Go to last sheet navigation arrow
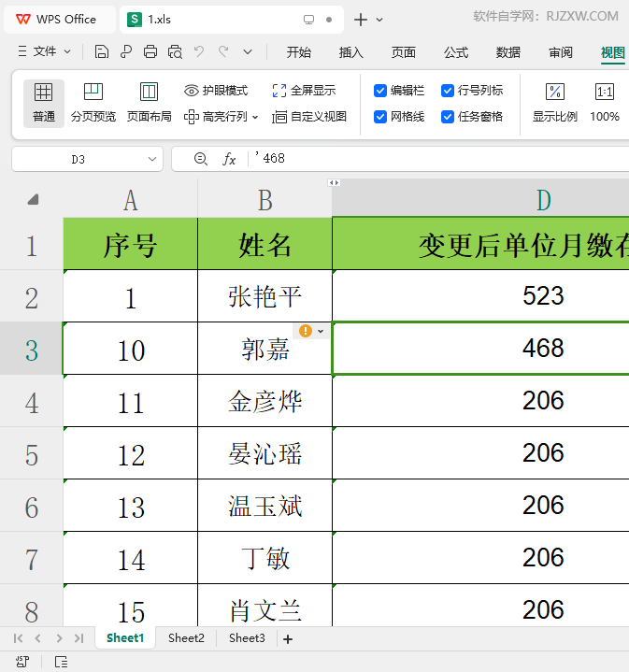 pyautogui.click(x=79, y=638)
